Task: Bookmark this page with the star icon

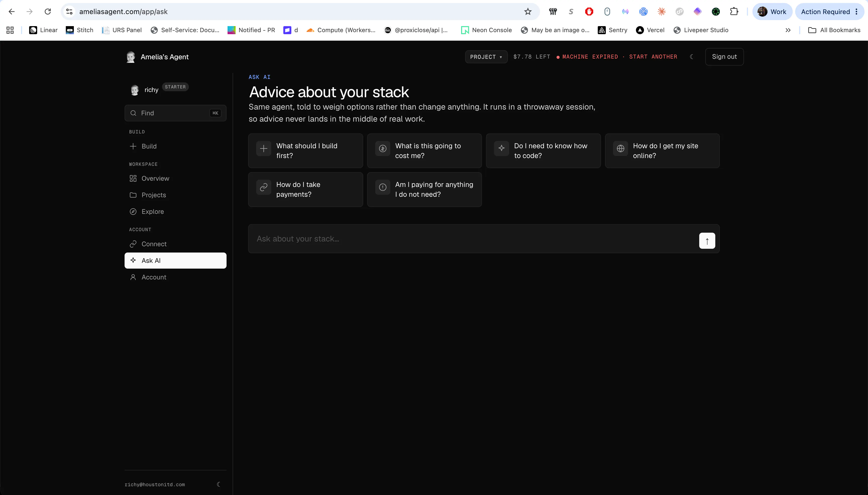Action: tap(528, 12)
